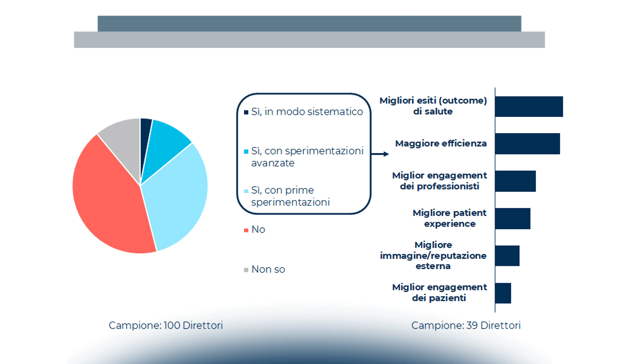Click the cyan legend color square

click(x=246, y=152)
